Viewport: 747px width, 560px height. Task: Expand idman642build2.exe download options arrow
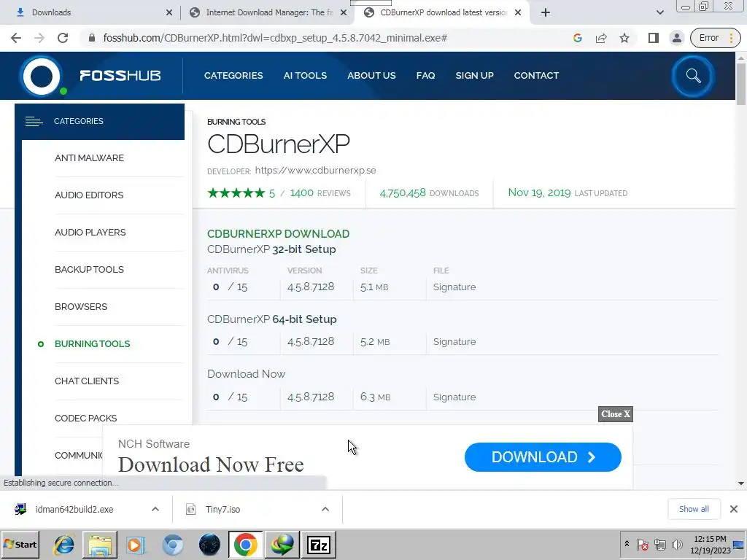click(x=155, y=509)
